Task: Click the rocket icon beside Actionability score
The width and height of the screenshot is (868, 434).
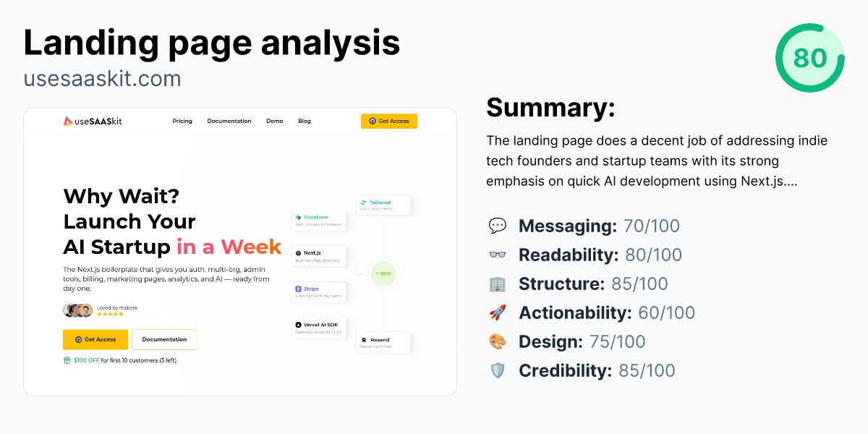Action: point(497,312)
